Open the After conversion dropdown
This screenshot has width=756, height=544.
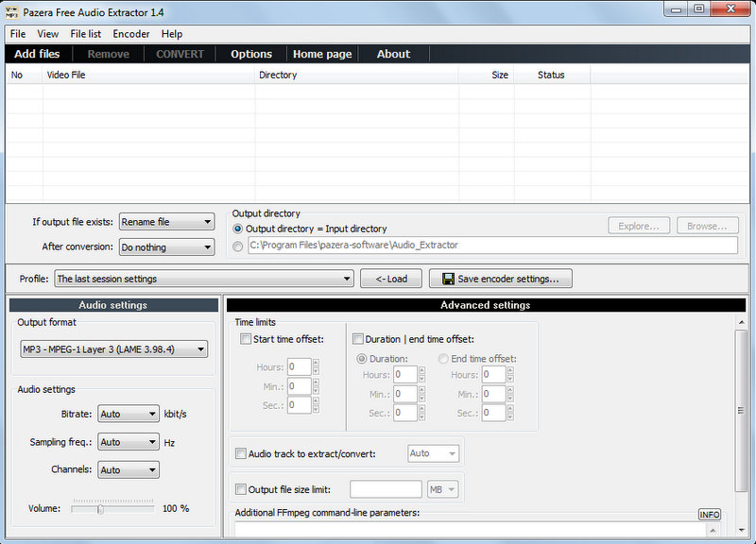pos(167,247)
